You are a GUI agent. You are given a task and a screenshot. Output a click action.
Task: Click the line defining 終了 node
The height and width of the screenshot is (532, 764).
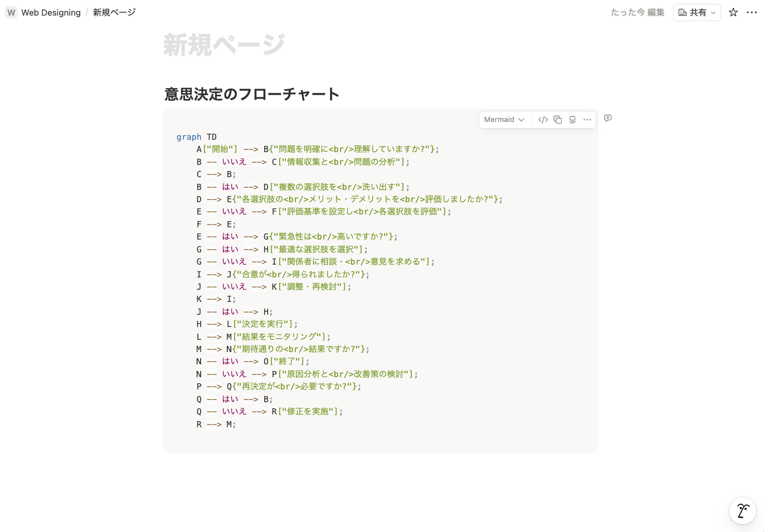tap(252, 362)
